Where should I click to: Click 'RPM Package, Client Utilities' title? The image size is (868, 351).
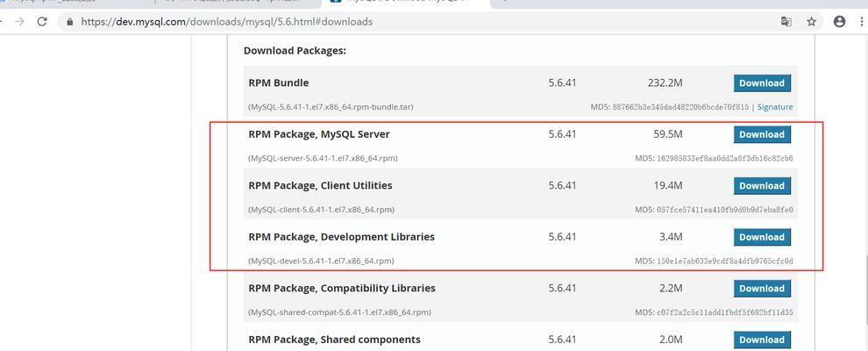click(321, 185)
